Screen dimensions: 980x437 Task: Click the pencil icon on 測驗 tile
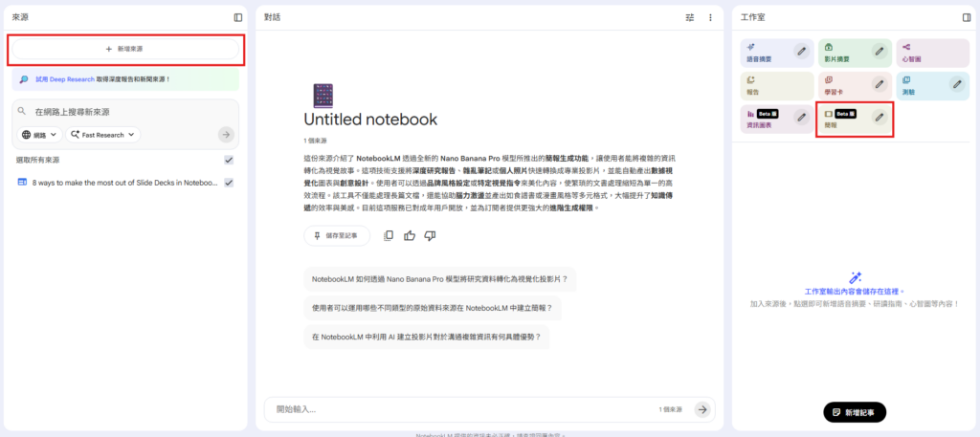(x=957, y=83)
